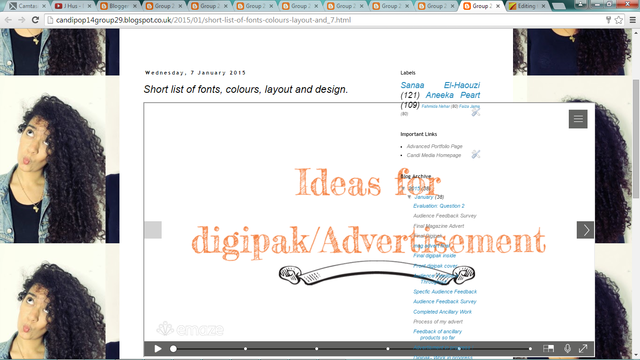
Task: Open Completed Ancillary Work post
Action: click(442, 311)
